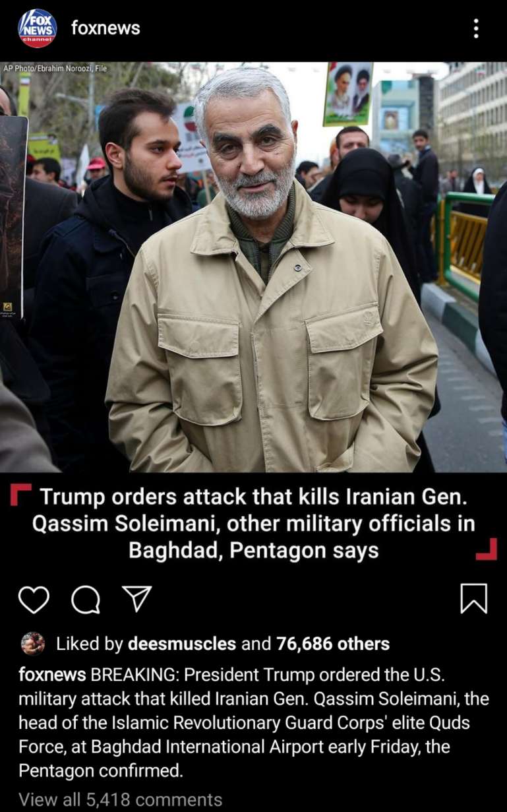Image resolution: width=507 pixels, height=812 pixels.
Task: Save post with the bookmark icon
Action: (x=473, y=599)
